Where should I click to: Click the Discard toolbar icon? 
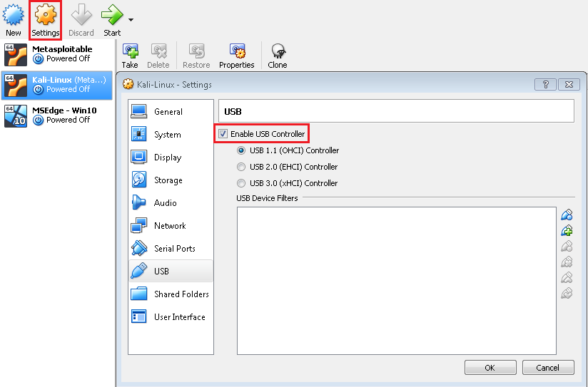point(81,15)
